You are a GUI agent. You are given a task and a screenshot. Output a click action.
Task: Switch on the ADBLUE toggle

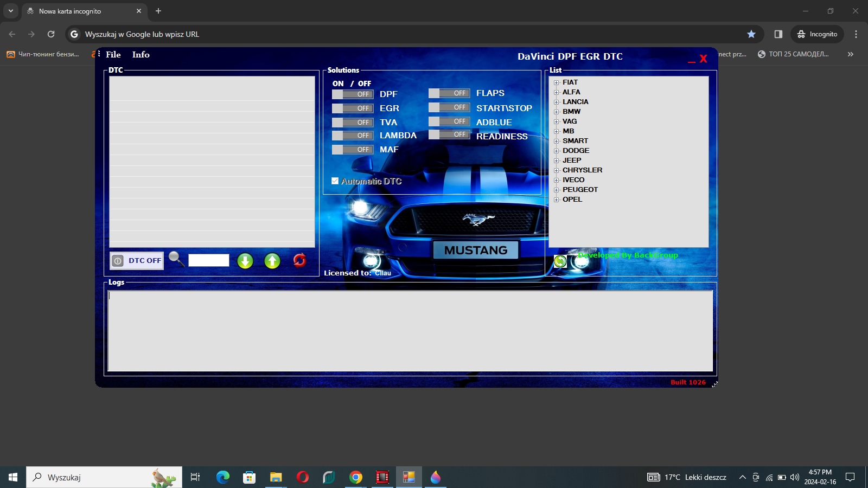[x=449, y=121]
